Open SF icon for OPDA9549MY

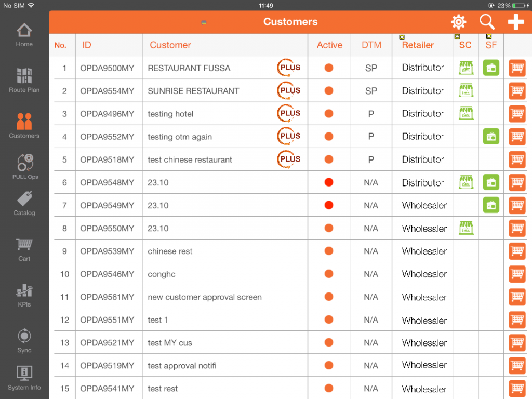point(491,205)
